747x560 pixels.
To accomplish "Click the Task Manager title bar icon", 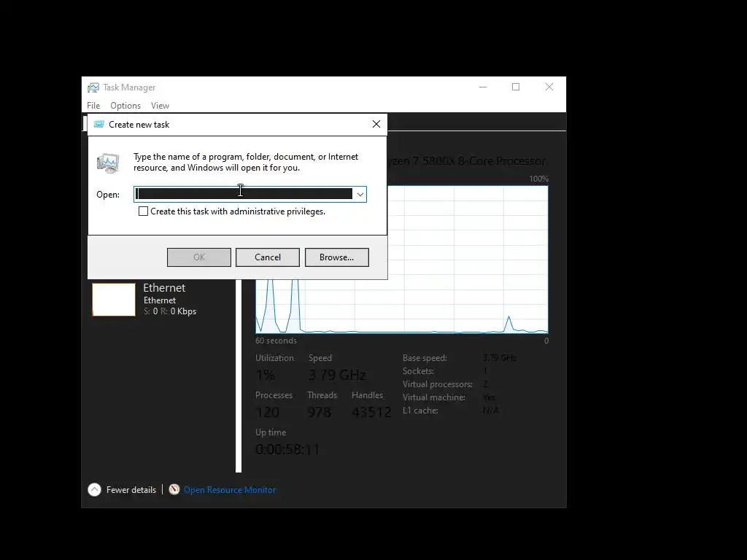I will click(x=93, y=87).
